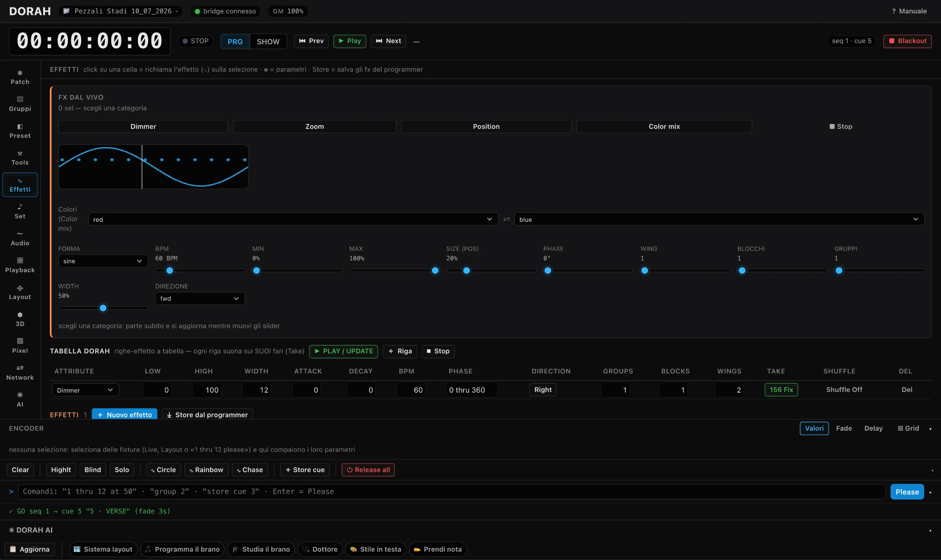Switch to PRG mode
Image resolution: width=941 pixels, height=560 pixels.
pyautogui.click(x=235, y=42)
